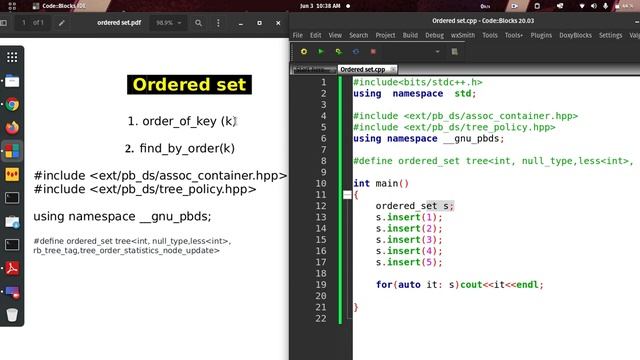Click the text '2. find_by_order(k)' in PDF

pos(180,148)
